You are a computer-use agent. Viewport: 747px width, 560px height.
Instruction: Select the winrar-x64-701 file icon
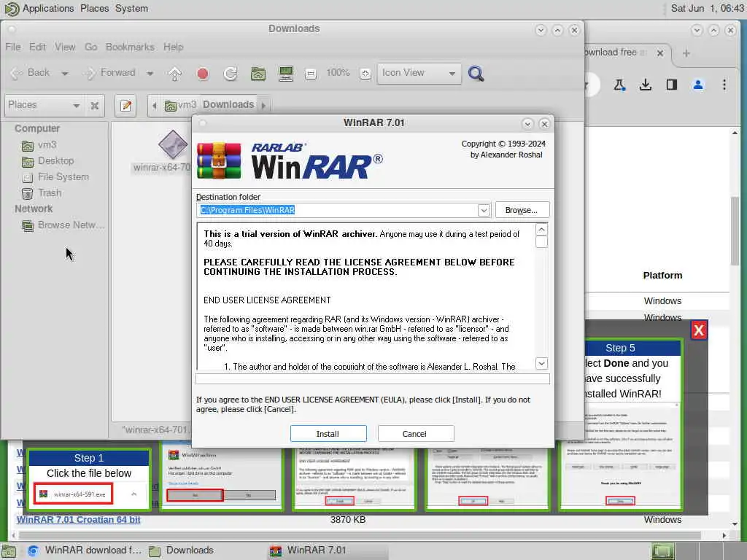pos(172,144)
